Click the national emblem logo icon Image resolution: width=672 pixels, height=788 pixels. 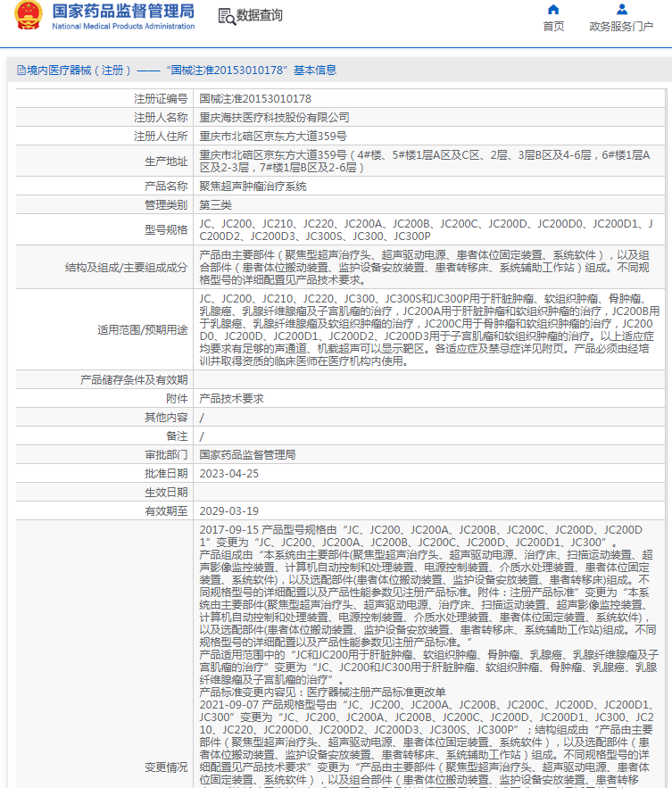pyautogui.click(x=29, y=15)
